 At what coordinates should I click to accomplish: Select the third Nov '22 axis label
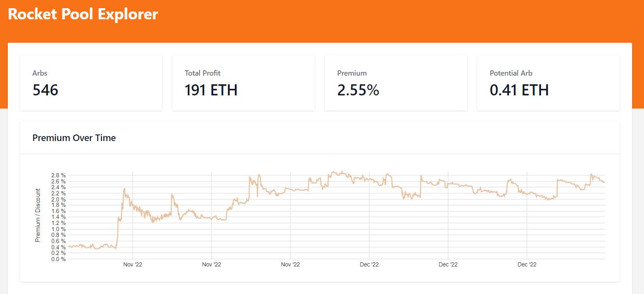[290, 264]
